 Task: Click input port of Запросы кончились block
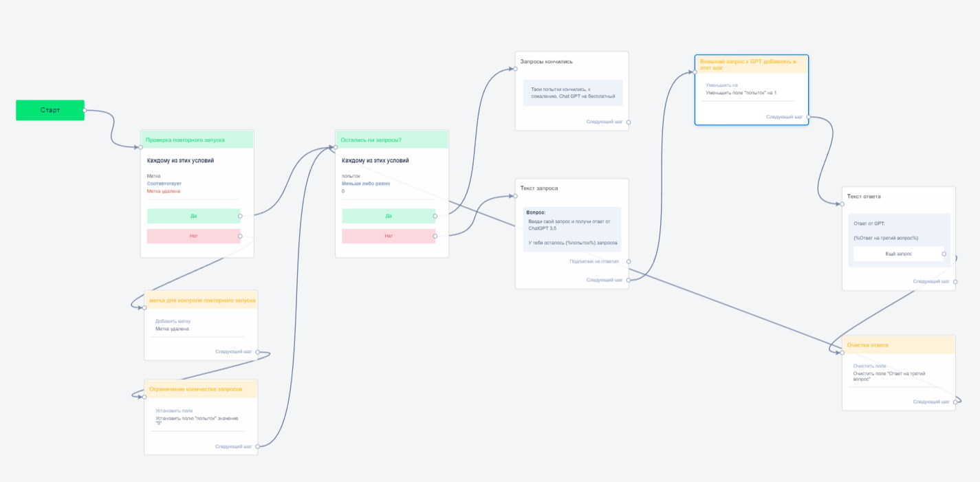[515, 69]
